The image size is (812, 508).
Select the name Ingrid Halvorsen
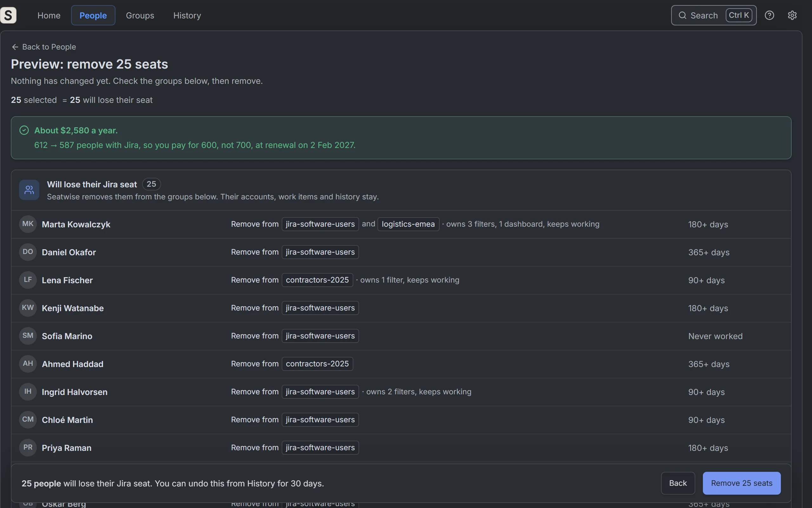click(x=75, y=392)
